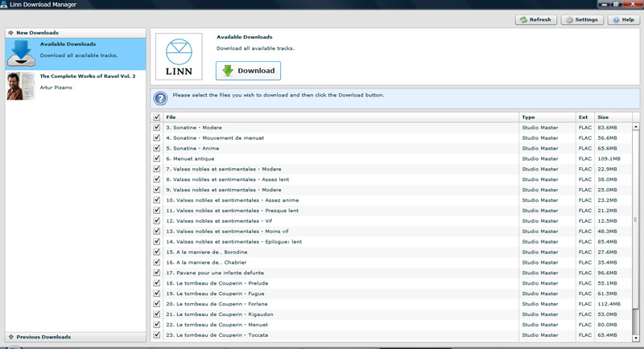644x349 pixels.
Task: Collapse the New Downloads section
Action: coord(10,33)
